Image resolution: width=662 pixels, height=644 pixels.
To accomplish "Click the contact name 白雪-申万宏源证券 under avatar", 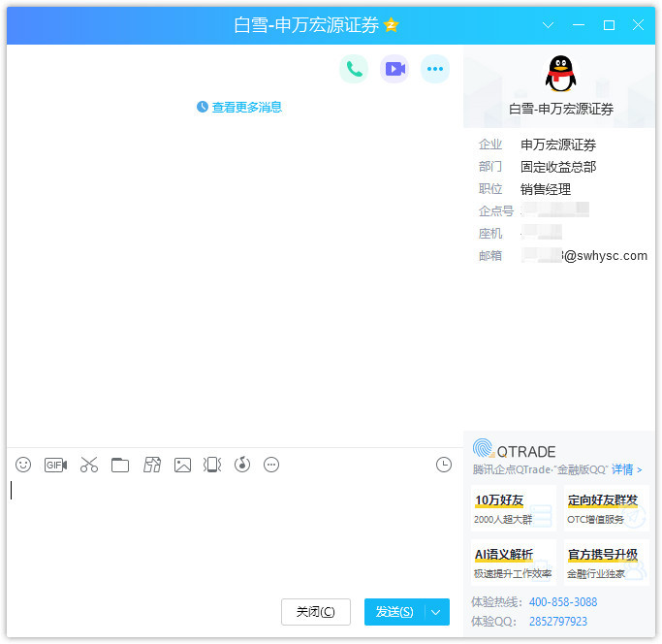I will click(x=561, y=109).
